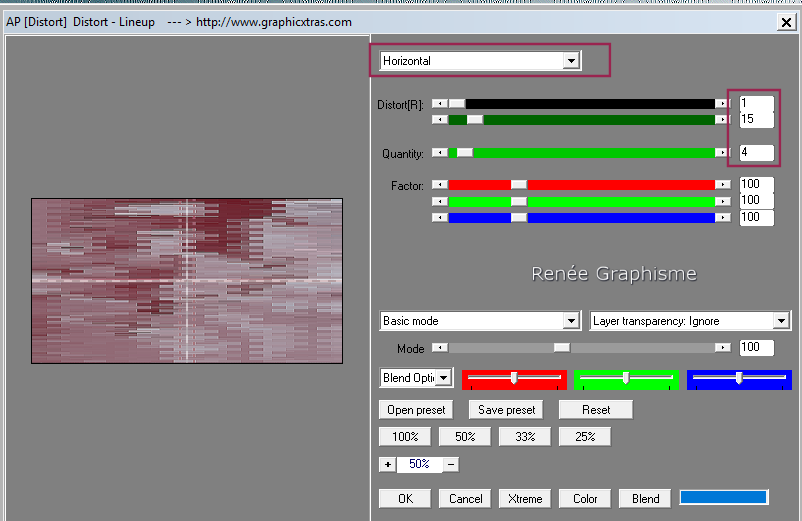The image size is (802, 521).
Task: Click the green Factor value field
Action: point(756,200)
